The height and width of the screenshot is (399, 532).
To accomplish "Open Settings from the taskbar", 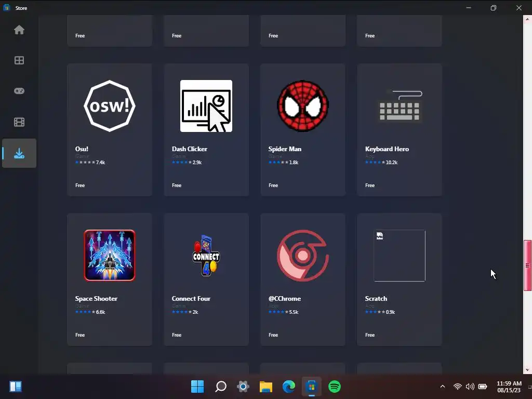I will 243,387.
